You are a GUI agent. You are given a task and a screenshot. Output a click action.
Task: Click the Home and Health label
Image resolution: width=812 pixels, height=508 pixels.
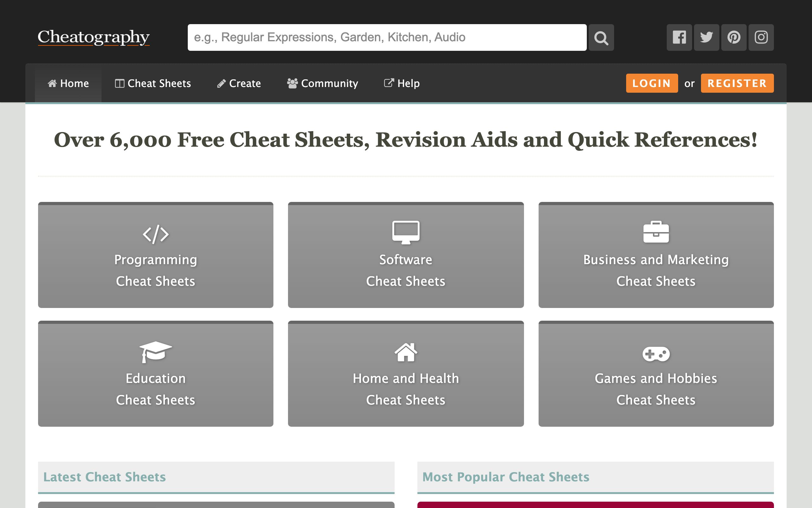(406, 379)
